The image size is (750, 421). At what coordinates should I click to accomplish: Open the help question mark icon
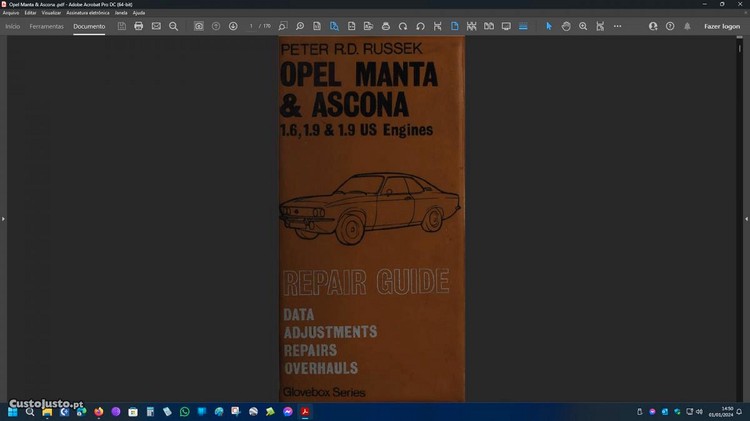[670, 26]
